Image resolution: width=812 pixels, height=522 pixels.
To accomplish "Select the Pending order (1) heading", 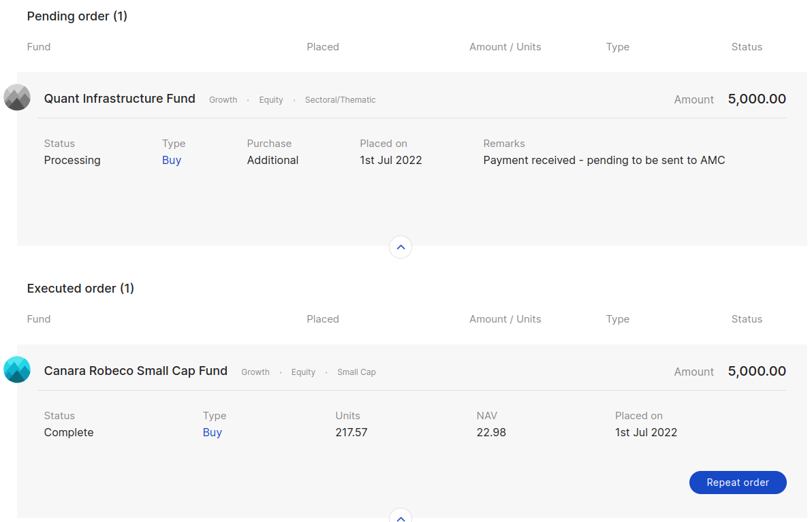I will click(77, 16).
